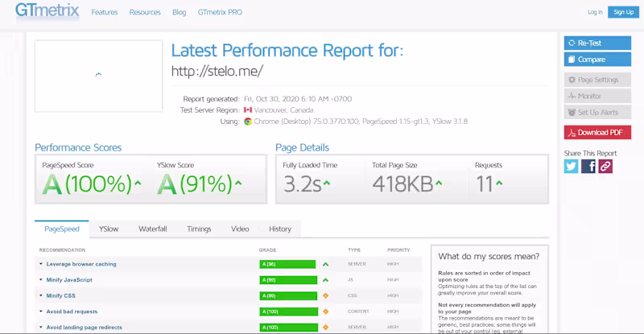The height and width of the screenshot is (334, 644).
Task: Expand Avoid bad requests arrow
Action: point(41,311)
